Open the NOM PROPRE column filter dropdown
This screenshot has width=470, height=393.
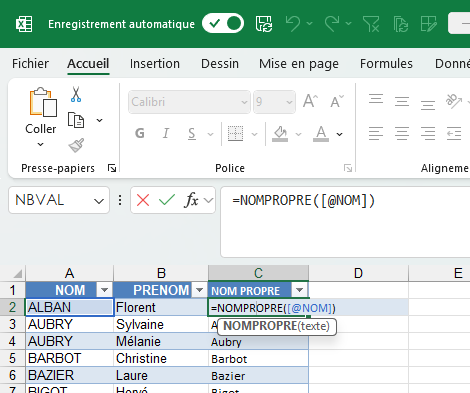pos(299,290)
